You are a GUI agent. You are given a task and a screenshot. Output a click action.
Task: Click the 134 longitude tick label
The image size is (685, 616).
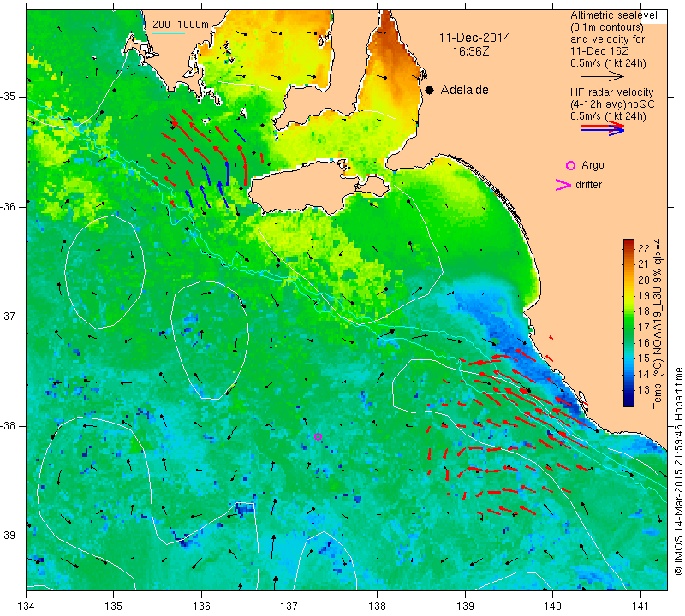point(27,607)
